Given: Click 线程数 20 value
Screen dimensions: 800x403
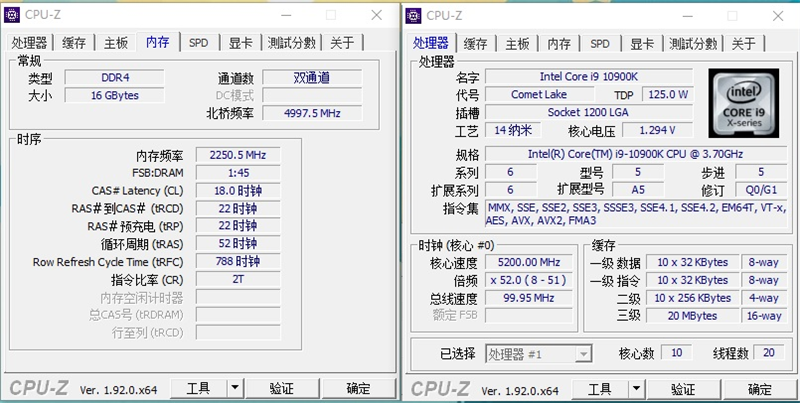Looking at the screenshot, I should pyautogui.click(x=768, y=352).
